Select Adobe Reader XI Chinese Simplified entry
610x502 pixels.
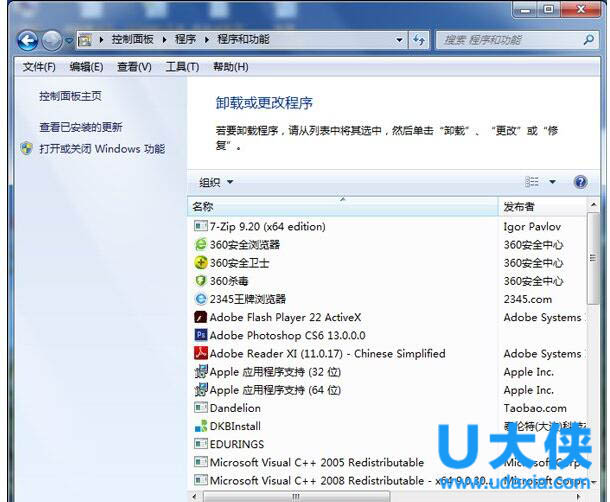(x=328, y=354)
